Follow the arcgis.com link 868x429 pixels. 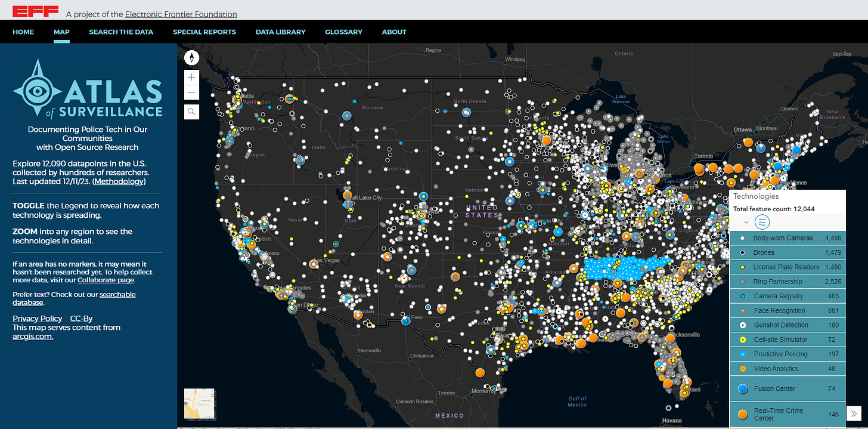click(x=33, y=337)
